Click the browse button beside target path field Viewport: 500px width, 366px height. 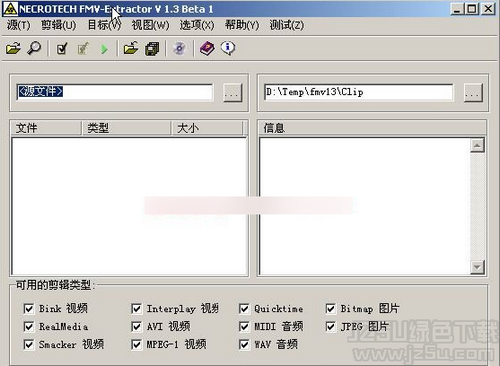click(x=473, y=92)
